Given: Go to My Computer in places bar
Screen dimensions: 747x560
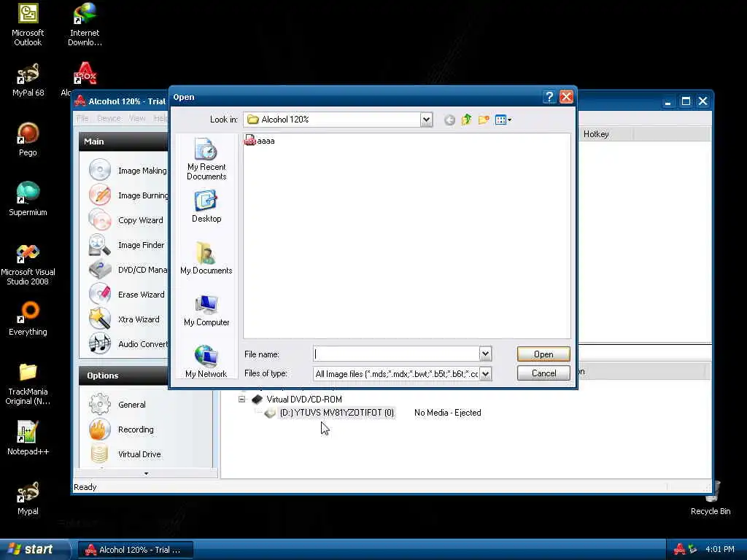Looking at the screenshot, I should tap(206, 310).
